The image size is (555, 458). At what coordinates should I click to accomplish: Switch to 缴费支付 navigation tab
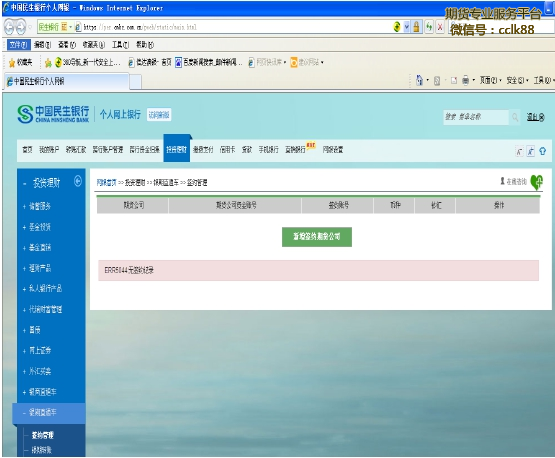(x=203, y=150)
